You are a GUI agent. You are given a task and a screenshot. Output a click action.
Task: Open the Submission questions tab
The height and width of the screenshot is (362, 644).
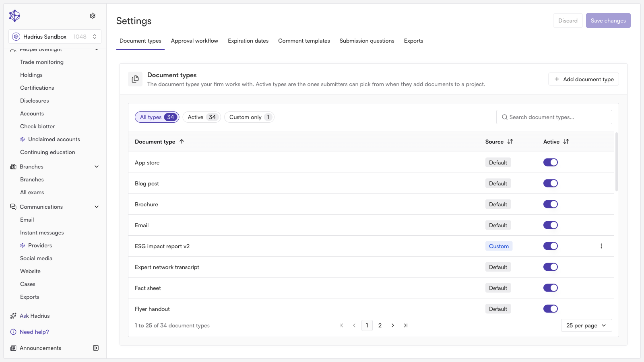coord(367,41)
